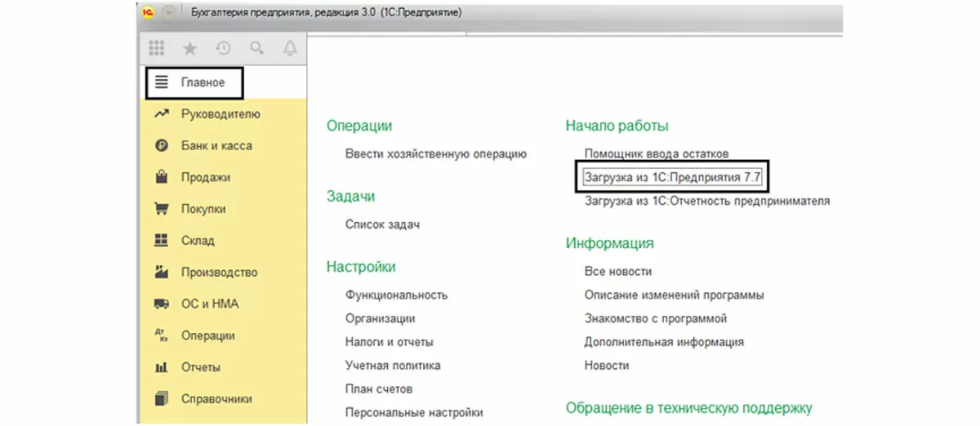Open Учетная политика link

(393, 366)
